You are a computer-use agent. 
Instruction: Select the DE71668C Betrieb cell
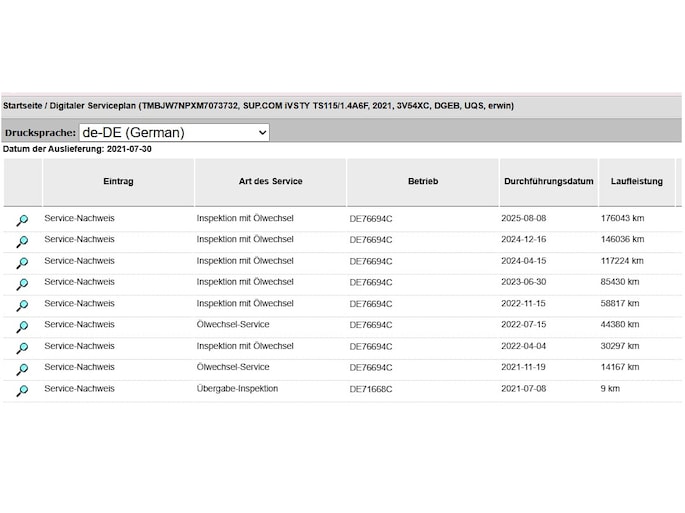(371, 389)
